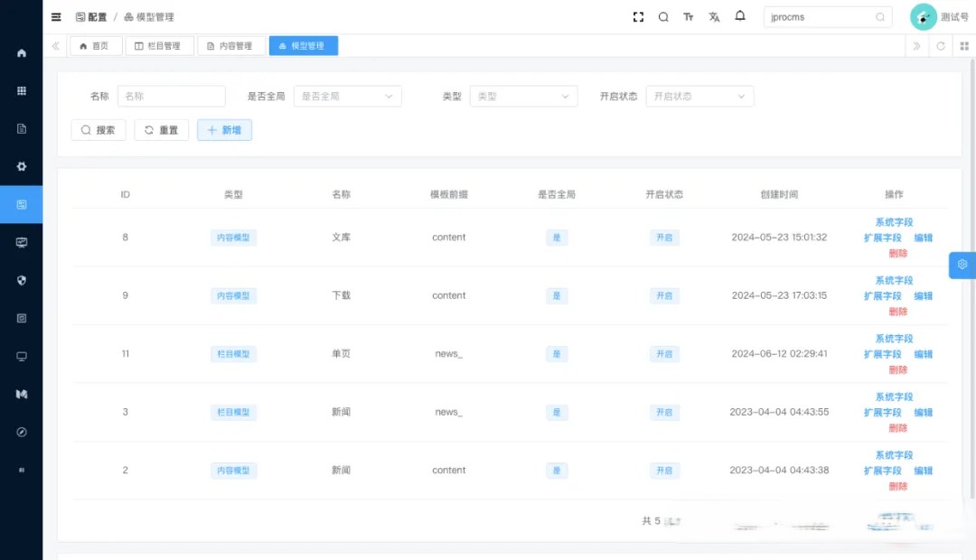Open the monitor chart icon in sidebar

22,243
